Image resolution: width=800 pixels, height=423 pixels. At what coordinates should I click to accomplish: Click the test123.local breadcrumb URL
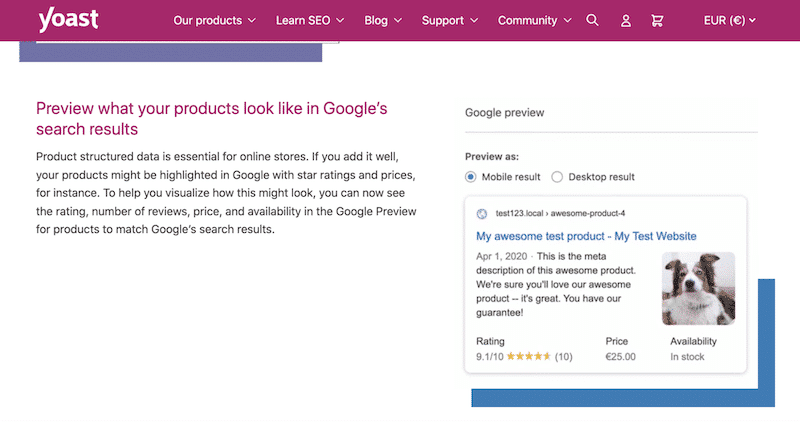(x=560, y=213)
